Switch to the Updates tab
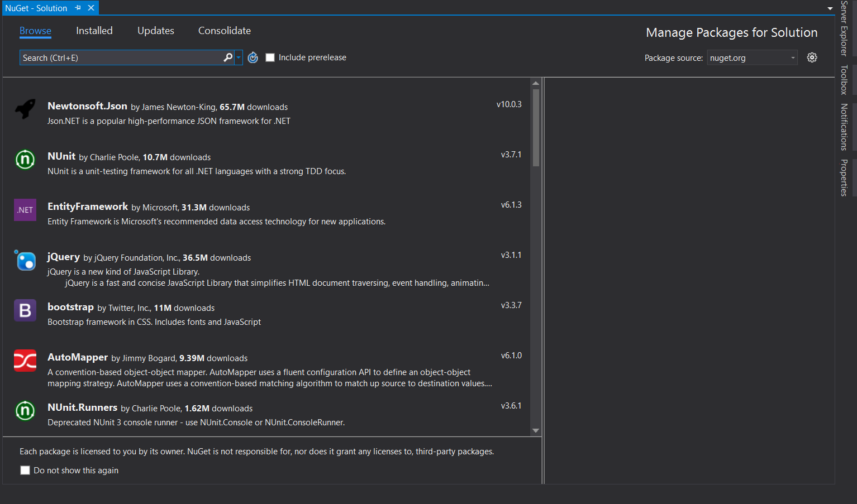 tap(156, 31)
